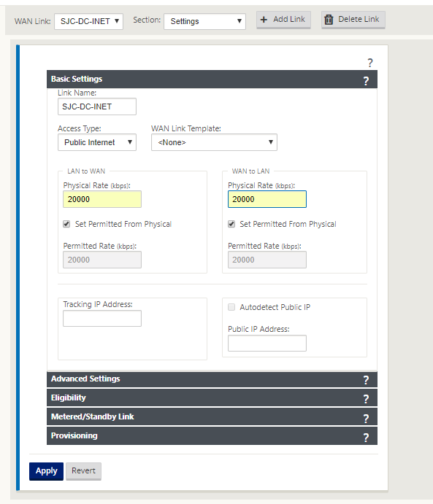Click the trash icon on Delete Link
The image size is (433, 504).
pyautogui.click(x=329, y=20)
